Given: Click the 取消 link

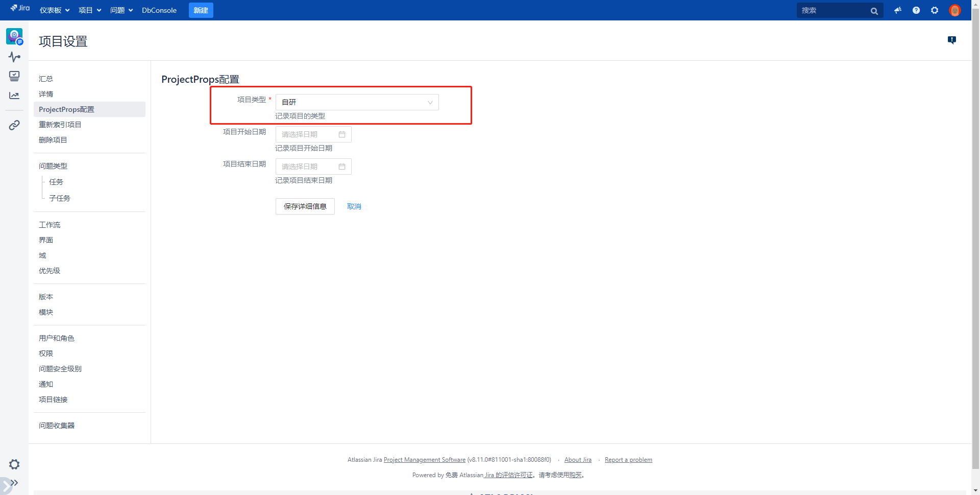Looking at the screenshot, I should [x=354, y=206].
